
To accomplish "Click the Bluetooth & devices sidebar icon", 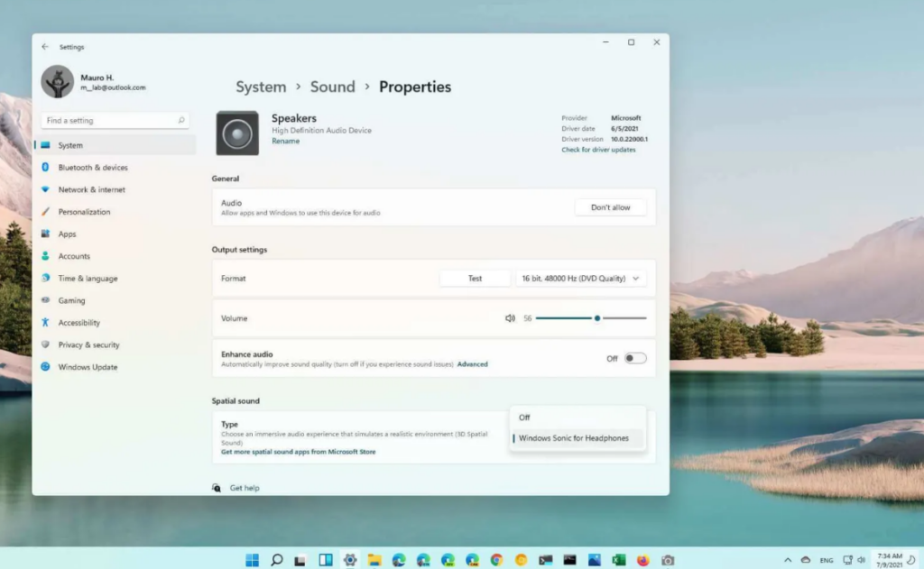I will tap(45, 168).
